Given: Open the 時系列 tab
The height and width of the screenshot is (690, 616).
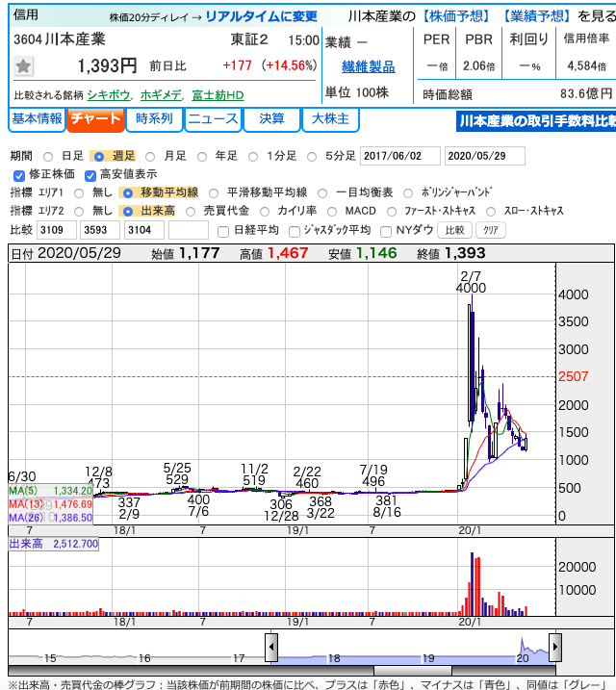Looking at the screenshot, I should [154, 119].
